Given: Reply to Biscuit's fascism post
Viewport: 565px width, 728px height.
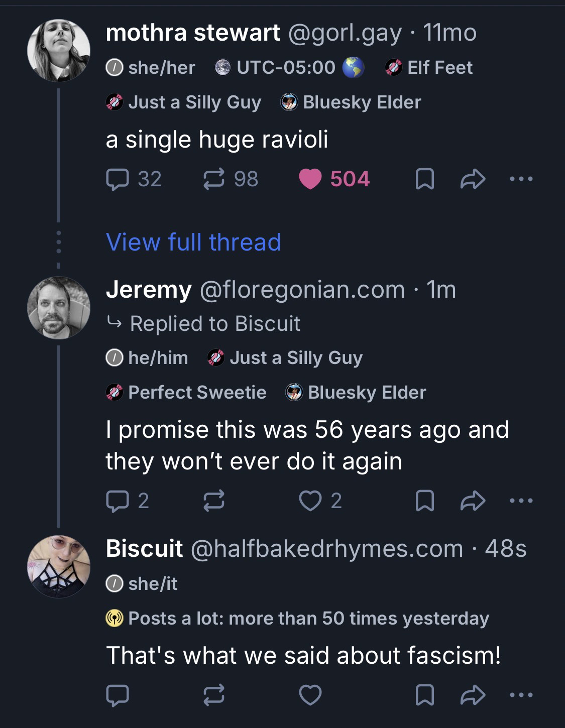Looking at the screenshot, I should [118, 695].
